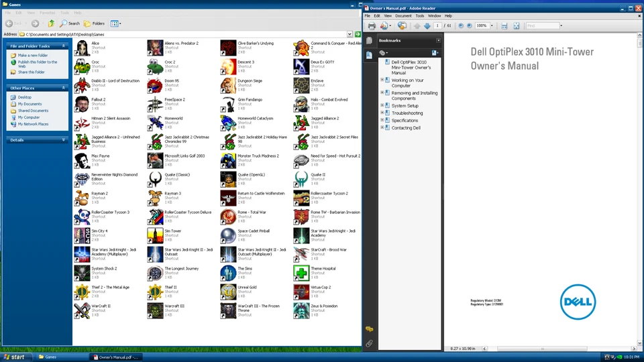
Task: Expand the Removing and Installing Components bookmark
Action: 382,93
